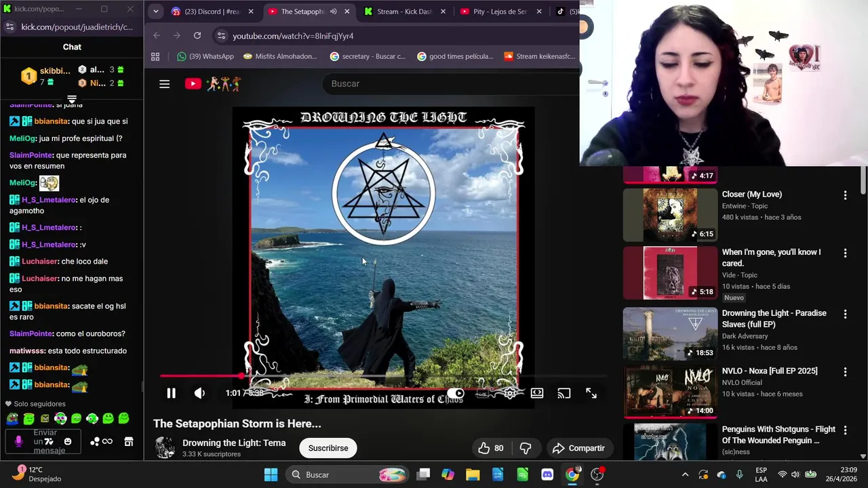Toggle the autoplay switch in player
This screenshot has width=868, height=488.
click(x=456, y=393)
